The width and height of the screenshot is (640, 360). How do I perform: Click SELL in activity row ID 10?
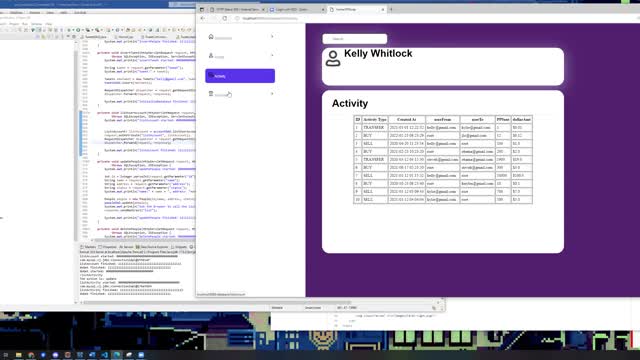pos(368,200)
